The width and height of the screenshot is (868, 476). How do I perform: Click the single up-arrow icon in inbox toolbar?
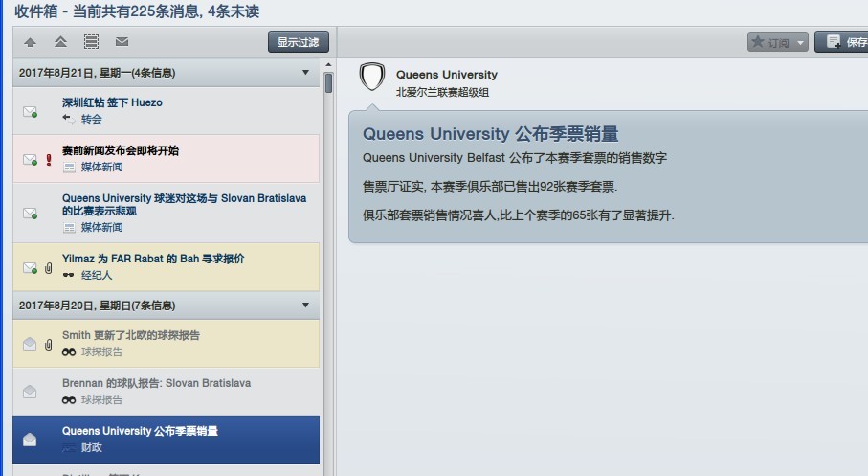click(30, 42)
